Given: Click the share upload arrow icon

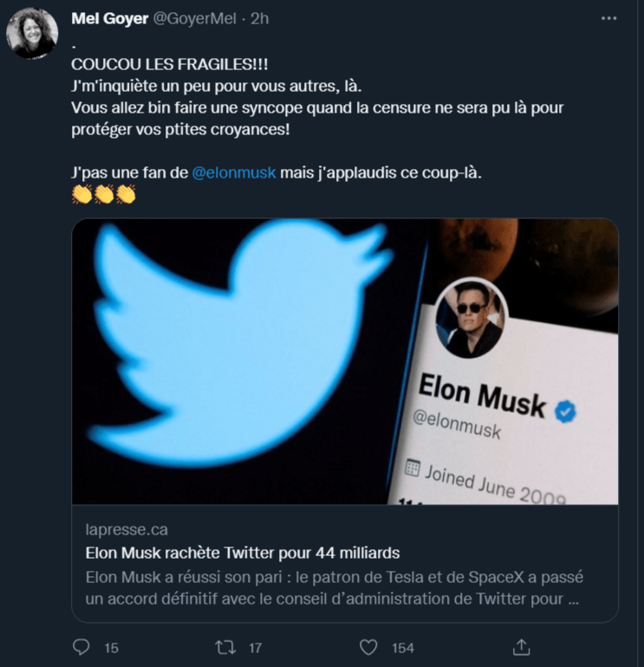Looking at the screenshot, I should (522, 647).
